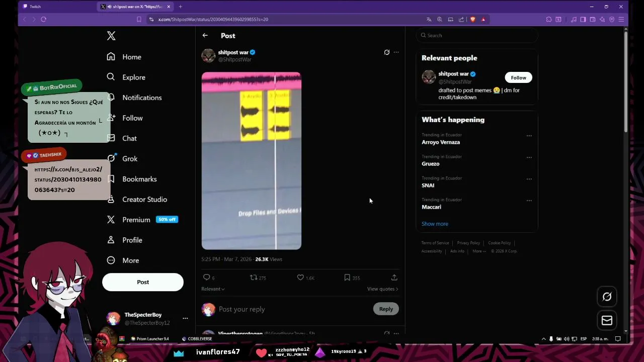
Task: Open a new browser tab
Action: [x=180, y=7]
